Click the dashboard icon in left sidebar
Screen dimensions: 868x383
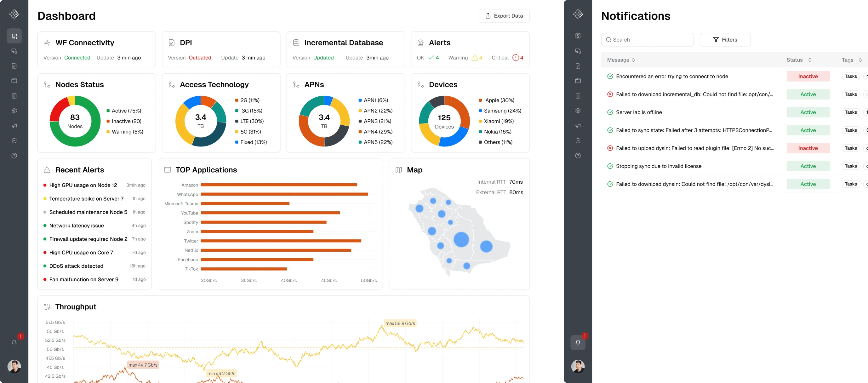(14, 36)
